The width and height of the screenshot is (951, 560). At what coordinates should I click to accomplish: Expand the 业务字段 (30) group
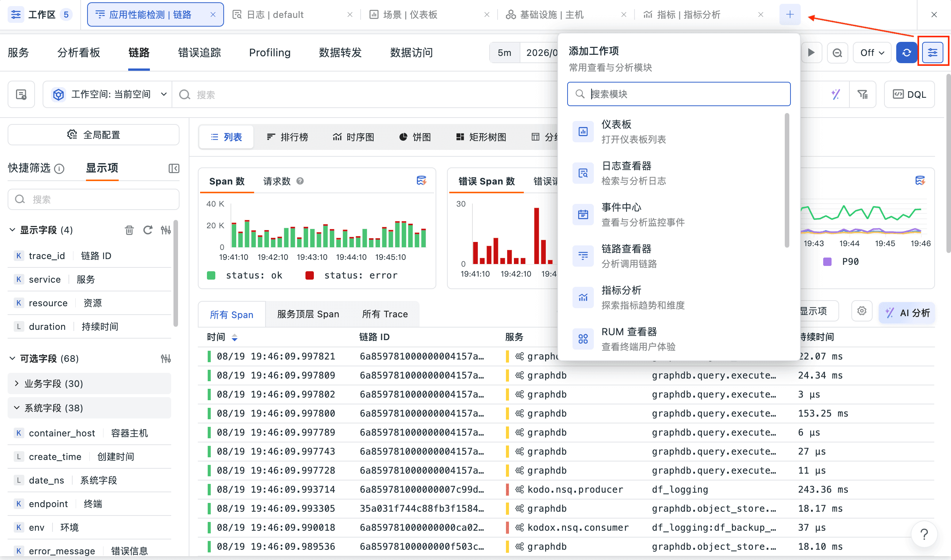point(89,383)
